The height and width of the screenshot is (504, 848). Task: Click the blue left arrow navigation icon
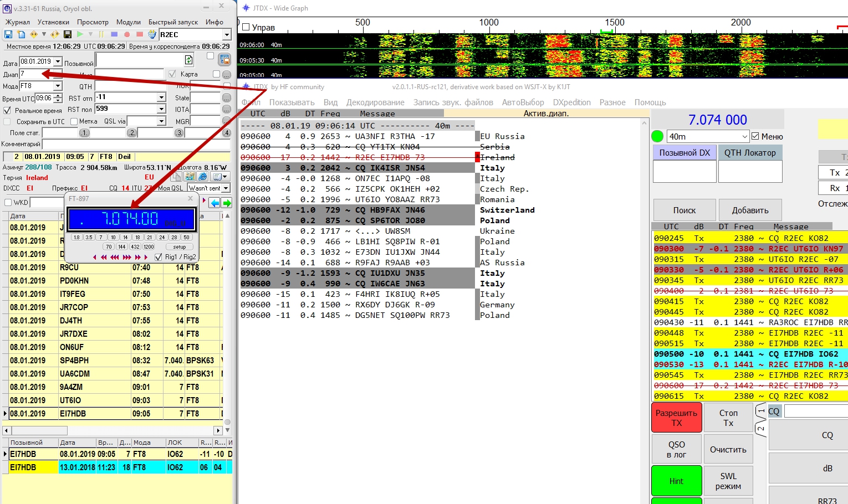(x=214, y=203)
